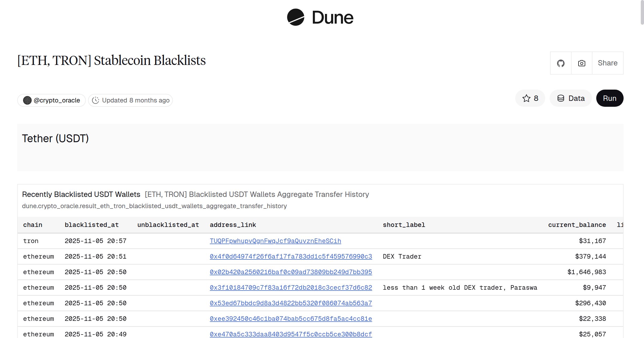Screen dimensions: 644x338
Task: Open address 0x02b420a2560216baf0c09ad73809bb249d7bb395
Action: [291, 272]
